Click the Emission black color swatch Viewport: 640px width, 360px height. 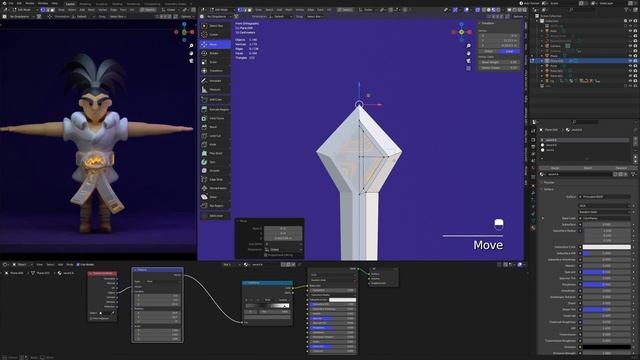[x=607, y=347]
